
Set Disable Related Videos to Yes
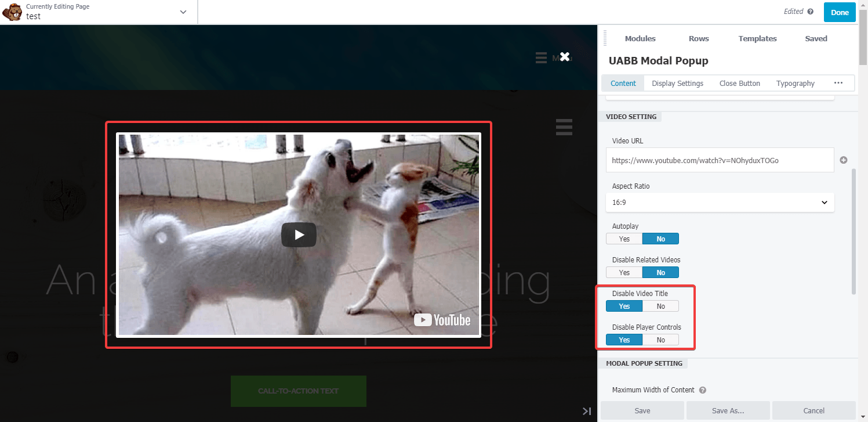(624, 272)
